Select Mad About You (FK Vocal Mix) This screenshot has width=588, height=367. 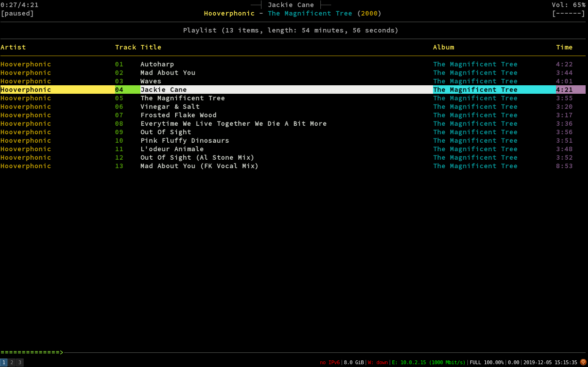199,166
